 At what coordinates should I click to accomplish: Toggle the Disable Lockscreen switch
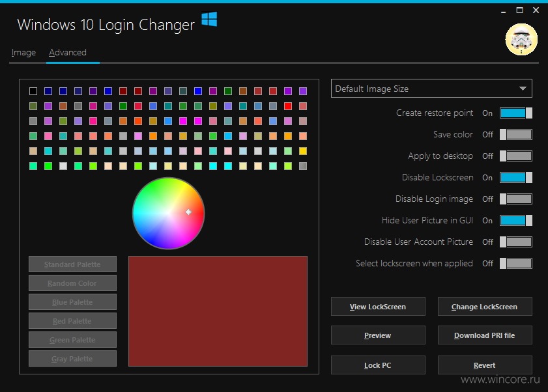[x=516, y=178]
